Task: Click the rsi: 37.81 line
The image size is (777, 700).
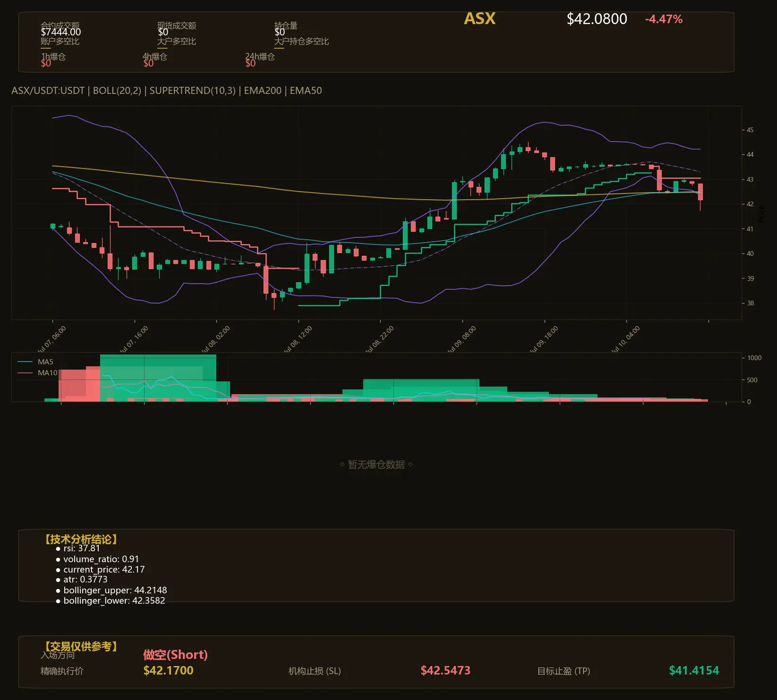Action: [82, 548]
